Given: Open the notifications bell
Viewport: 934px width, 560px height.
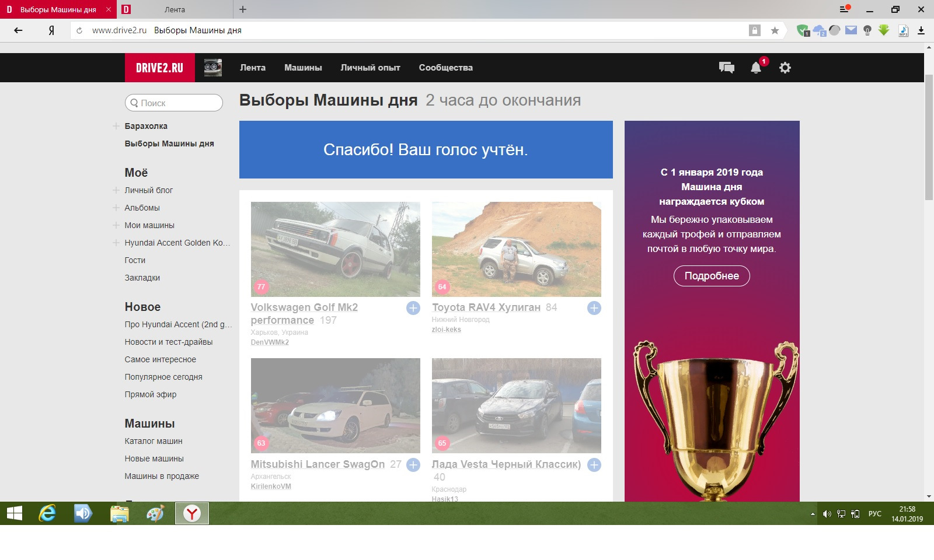Looking at the screenshot, I should click(x=756, y=68).
